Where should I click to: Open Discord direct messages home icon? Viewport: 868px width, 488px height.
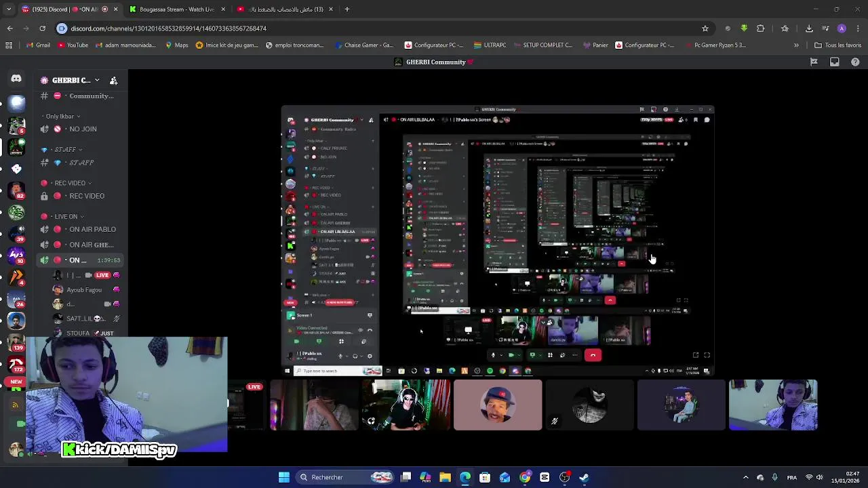16,79
